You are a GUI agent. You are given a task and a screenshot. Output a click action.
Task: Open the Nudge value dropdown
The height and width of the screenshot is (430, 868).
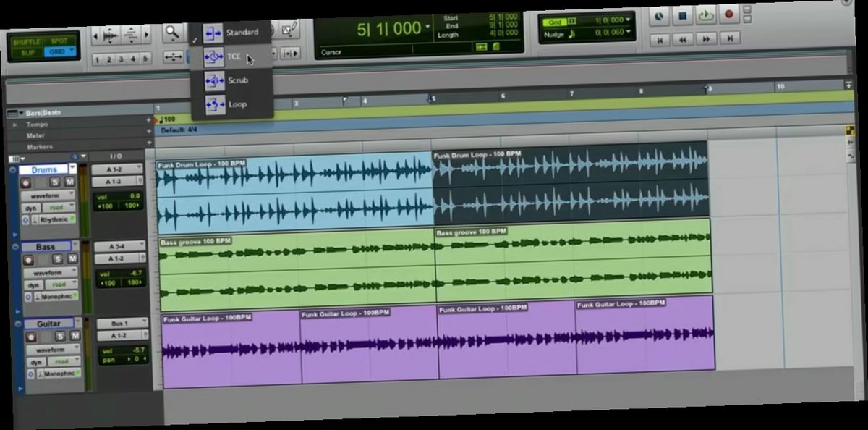[x=628, y=31]
